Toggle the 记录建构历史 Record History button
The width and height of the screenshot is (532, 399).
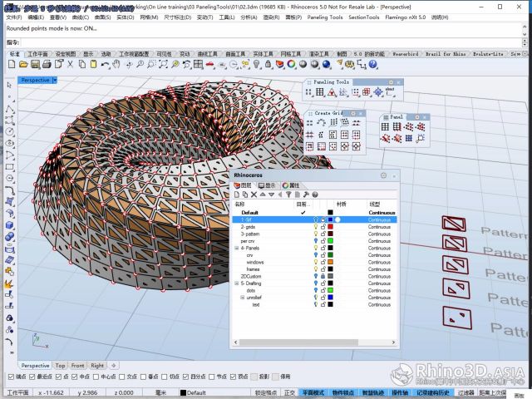coord(433,392)
